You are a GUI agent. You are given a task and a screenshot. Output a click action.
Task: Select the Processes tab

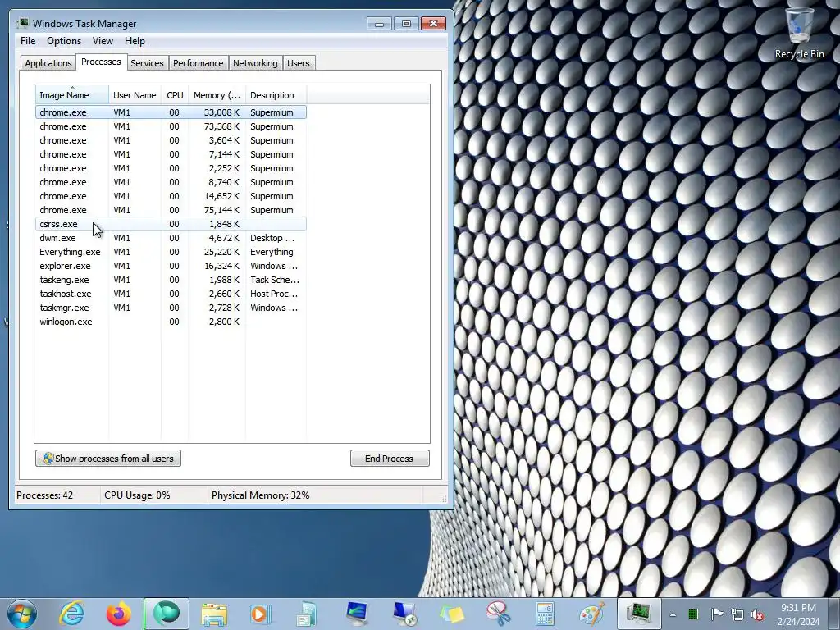click(x=101, y=62)
